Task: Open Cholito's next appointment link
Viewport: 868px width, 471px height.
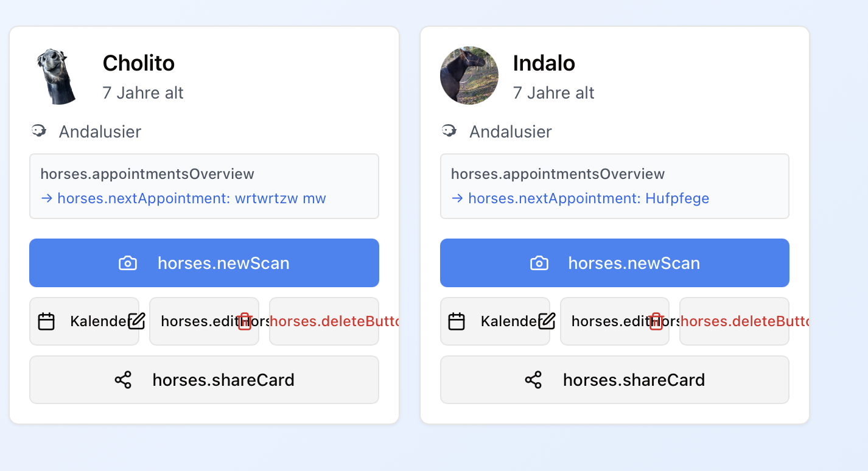Action: tap(191, 198)
